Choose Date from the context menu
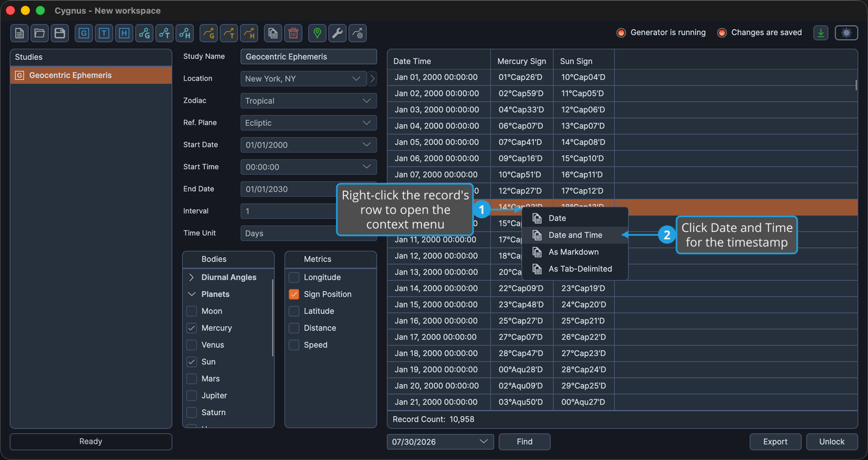The width and height of the screenshot is (868, 460). tap(575, 218)
